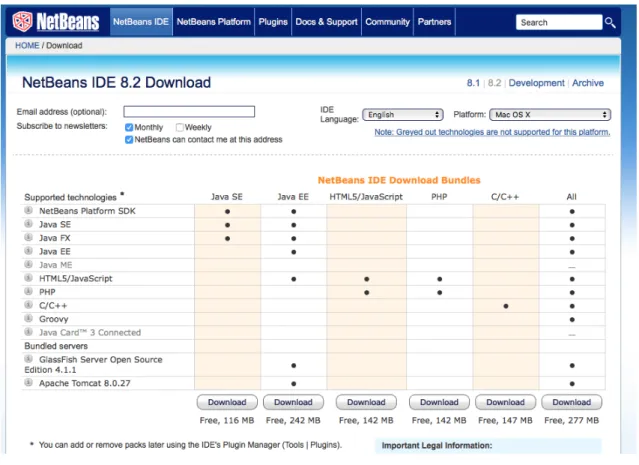Viewport: 639px width, 465px height.
Task: Click into the Search box
Action: [x=559, y=22]
